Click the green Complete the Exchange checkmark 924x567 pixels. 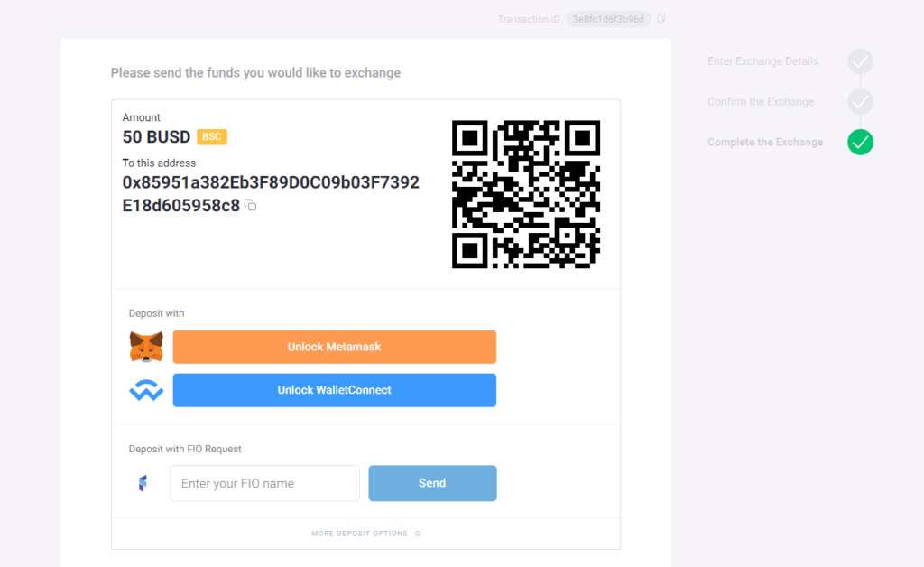pos(861,142)
